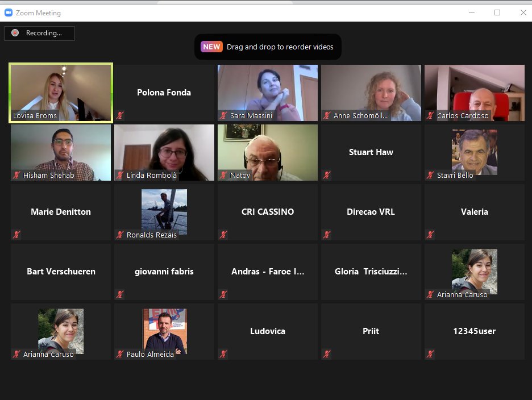This screenshot has height=400, width=532.
Task: Click the Marie Denitton name text
Action: click(x=61, y=212)
